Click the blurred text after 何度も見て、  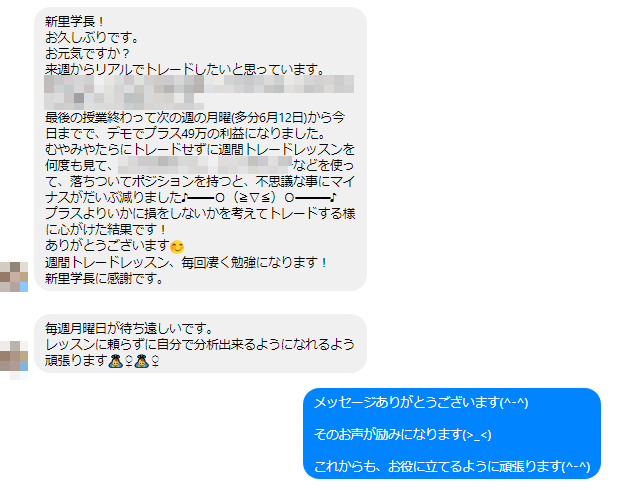click(205, 165)
